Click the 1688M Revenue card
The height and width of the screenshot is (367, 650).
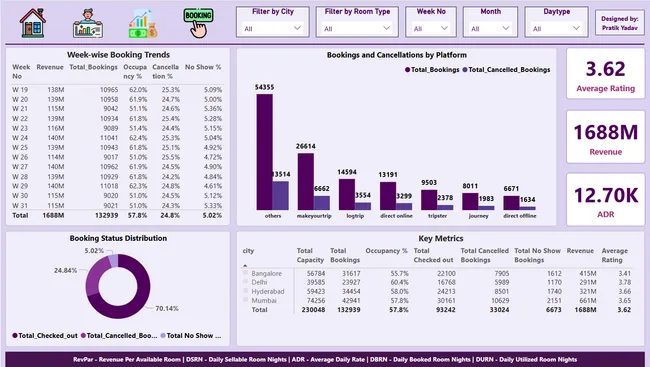click(x=605, y=137)
